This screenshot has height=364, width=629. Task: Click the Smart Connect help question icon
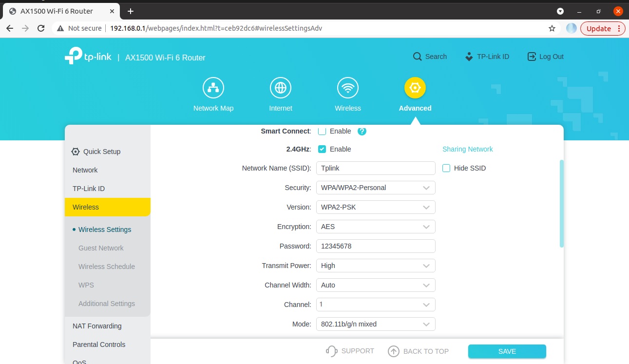tap(362, 131)
